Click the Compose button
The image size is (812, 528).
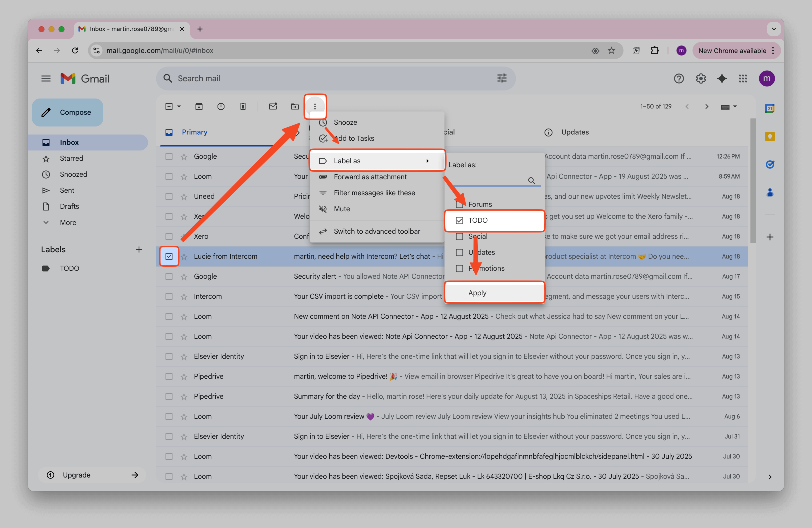67,112
